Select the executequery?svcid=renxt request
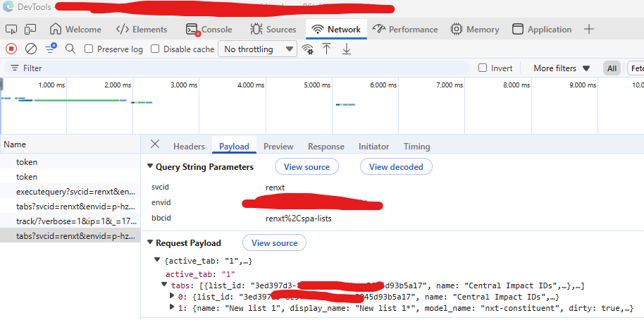This screenshot has width=644, height=320. (70, 192)
